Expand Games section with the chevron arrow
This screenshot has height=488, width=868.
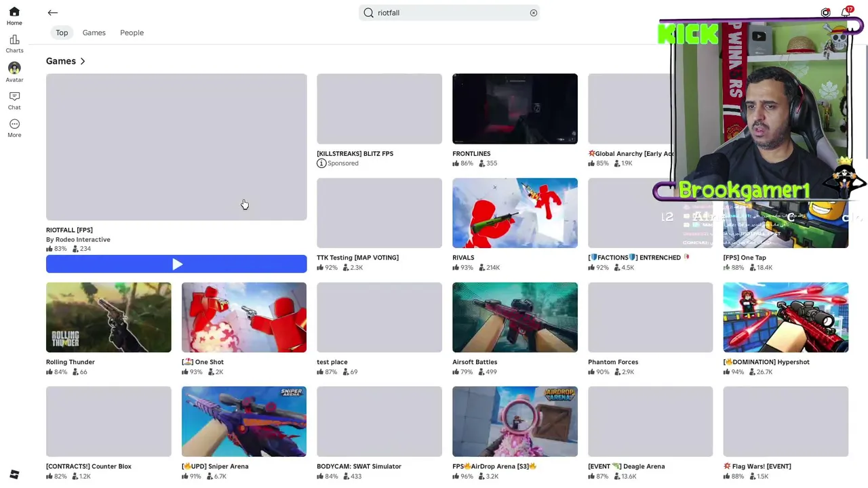83,62
